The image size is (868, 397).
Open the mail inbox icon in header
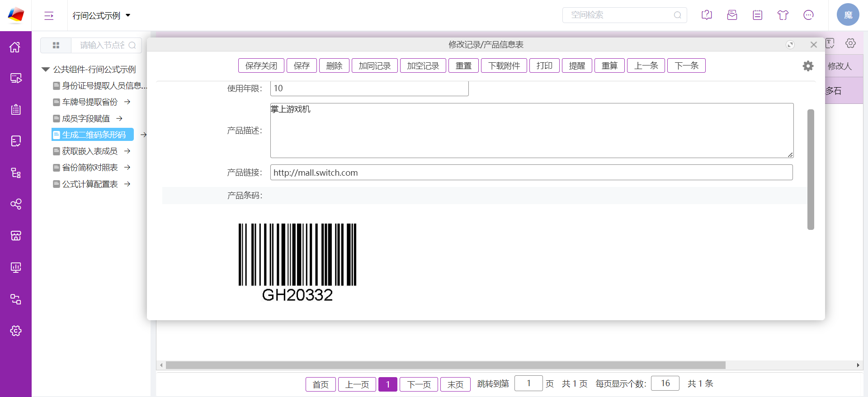(732, 15)
